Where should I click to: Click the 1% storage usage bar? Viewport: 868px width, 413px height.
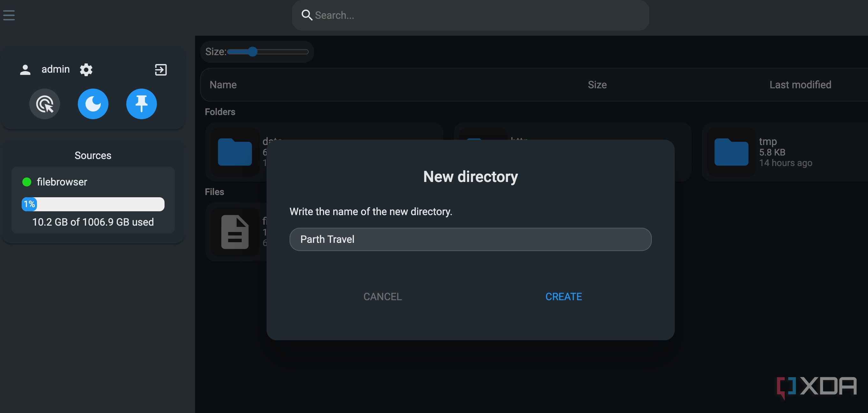coord(93,204)
